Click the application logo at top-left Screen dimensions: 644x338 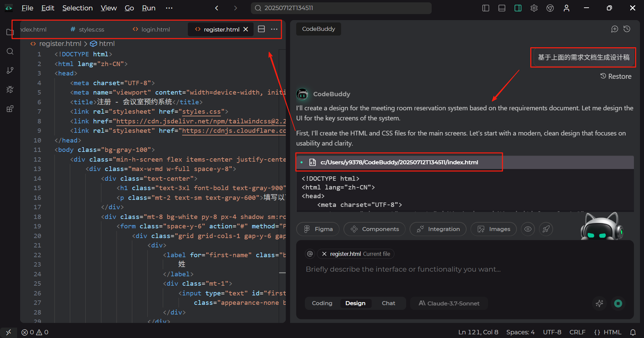click(9, 8)
